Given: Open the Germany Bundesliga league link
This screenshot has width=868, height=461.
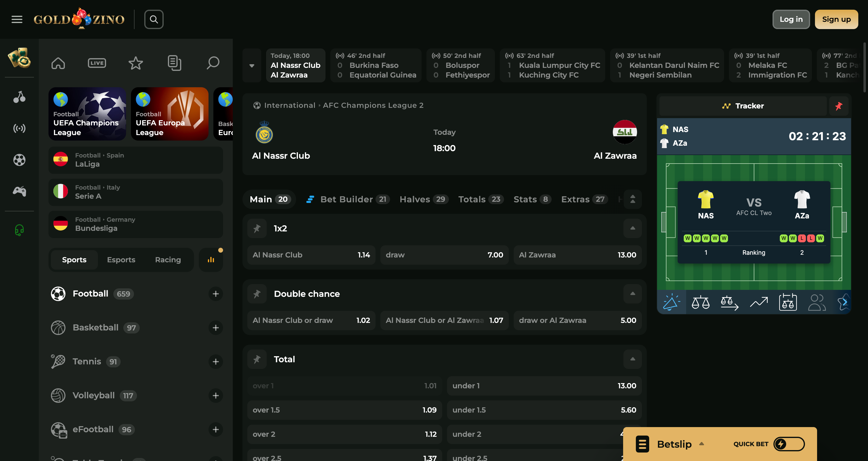Looking at the screenshot, I should pos(136,224).
